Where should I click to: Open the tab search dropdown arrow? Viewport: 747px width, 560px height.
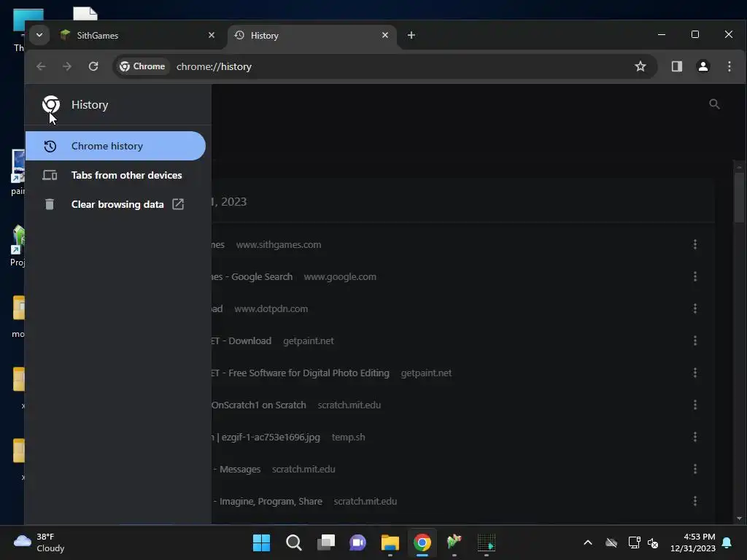tap(39, 35)
